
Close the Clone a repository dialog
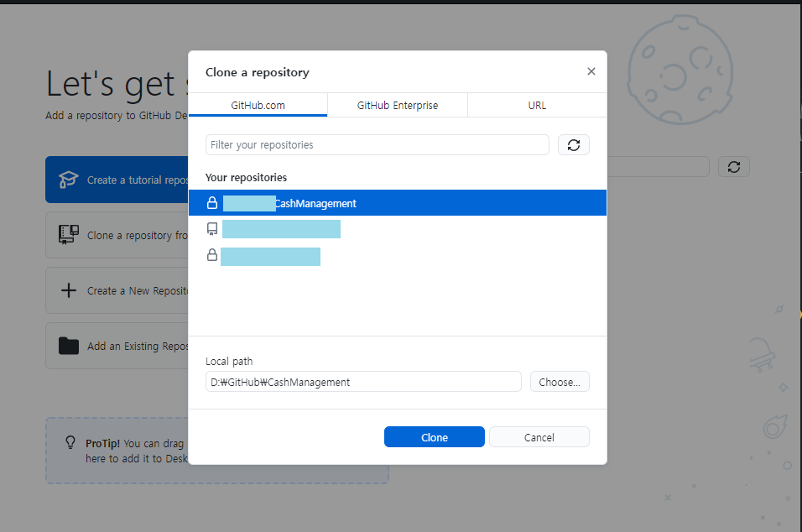click(x=591, y=71)
